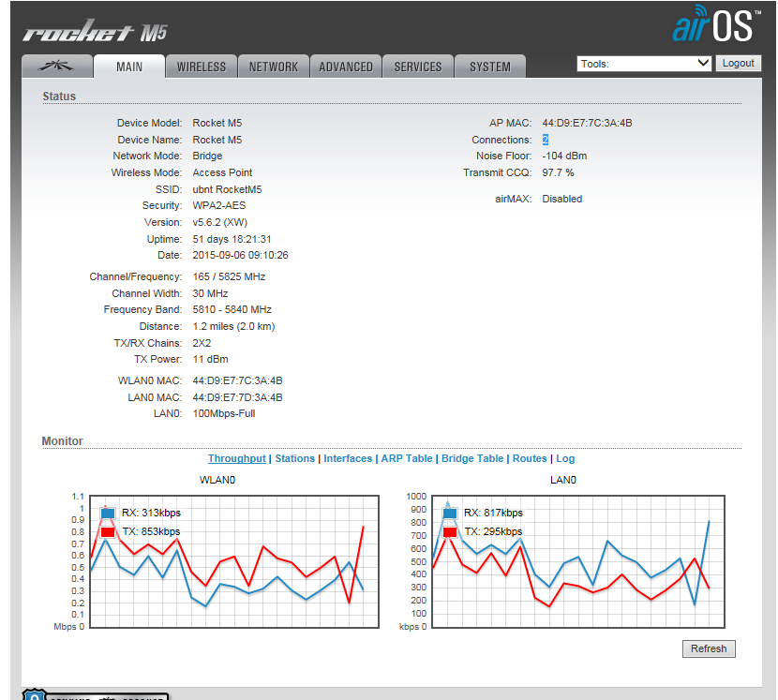Open the Stations monitor link
Screen dimensions: 778x700
(294, 458)
